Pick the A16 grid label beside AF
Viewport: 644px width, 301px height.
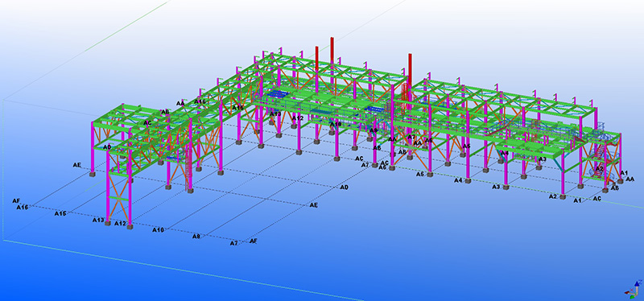click(x=23, y=208)
